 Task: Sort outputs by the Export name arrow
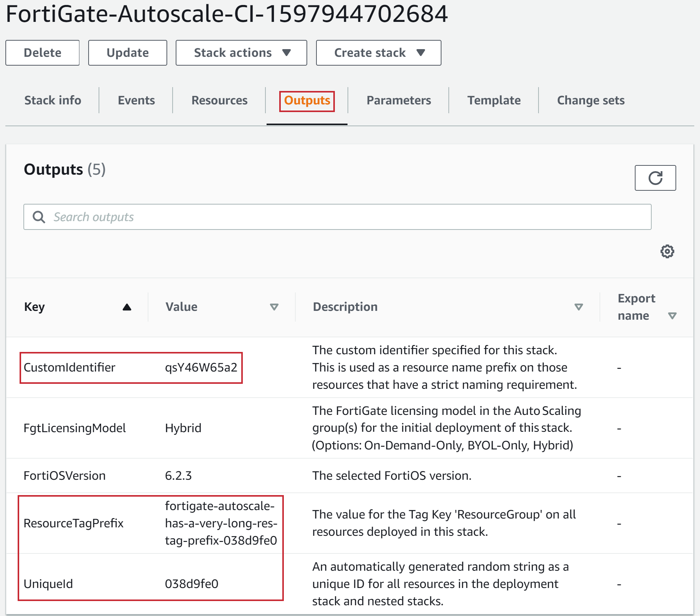[673, 316]
